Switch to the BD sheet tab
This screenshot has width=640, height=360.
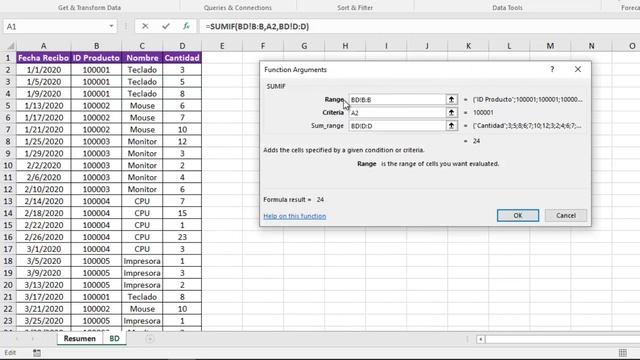click(114, 338)
